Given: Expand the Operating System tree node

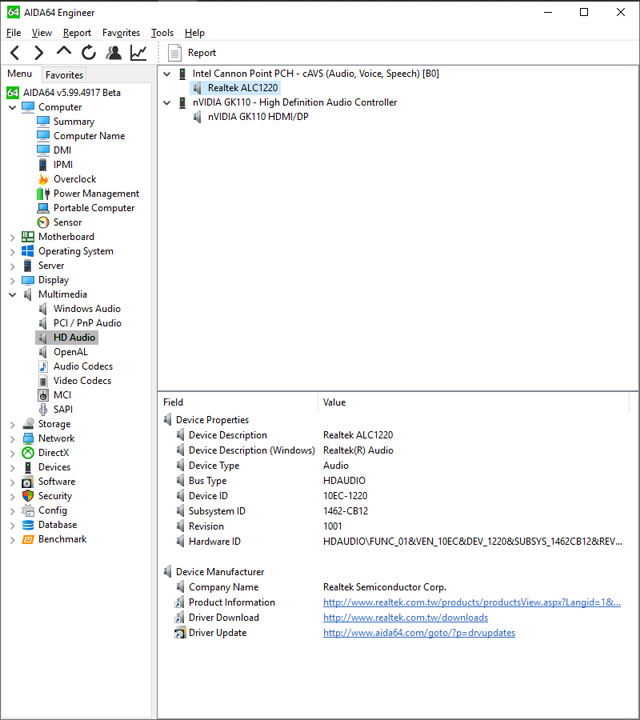Looking at the screenshot, I should pyautogui.click(x=12, y=252).
